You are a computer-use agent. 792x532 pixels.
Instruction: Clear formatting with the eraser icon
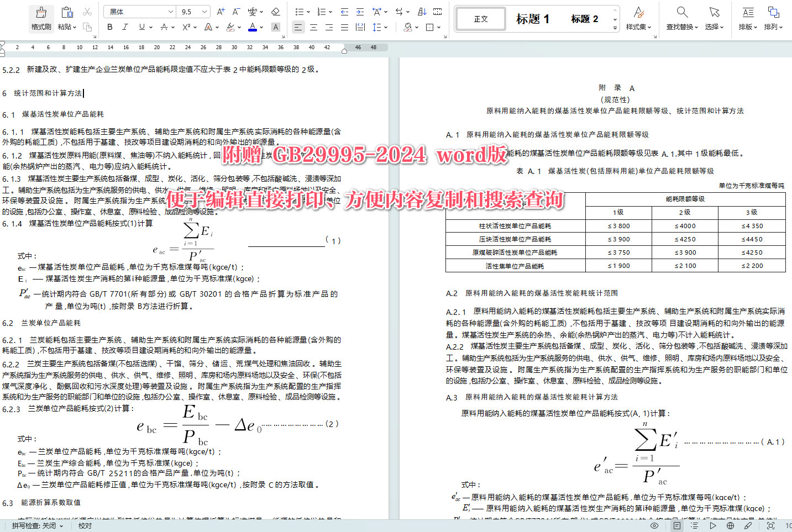(x=275, y=11)
